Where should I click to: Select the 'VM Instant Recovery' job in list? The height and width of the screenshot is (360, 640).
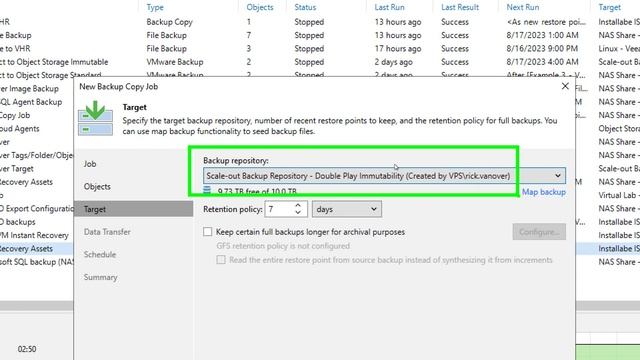[x=34, y=235]
